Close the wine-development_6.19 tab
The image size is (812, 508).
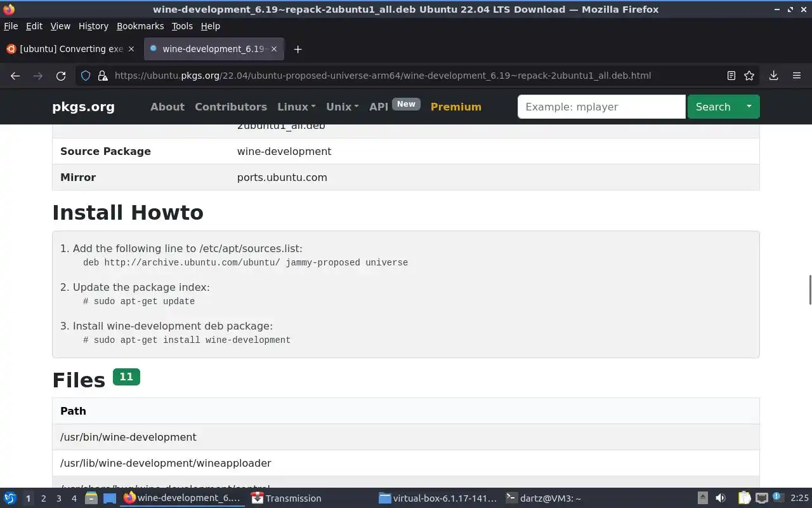coord(275,49)
